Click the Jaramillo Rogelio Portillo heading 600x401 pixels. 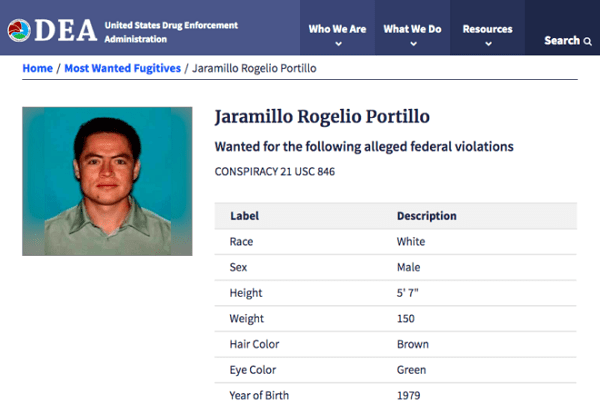tap(322, 116)
